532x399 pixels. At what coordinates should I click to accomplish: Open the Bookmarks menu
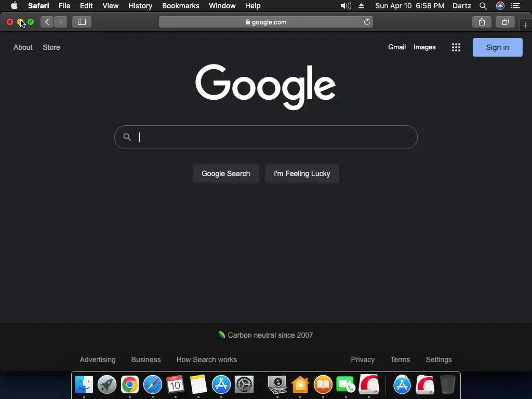pyautogui.click(x=180, y=6)
